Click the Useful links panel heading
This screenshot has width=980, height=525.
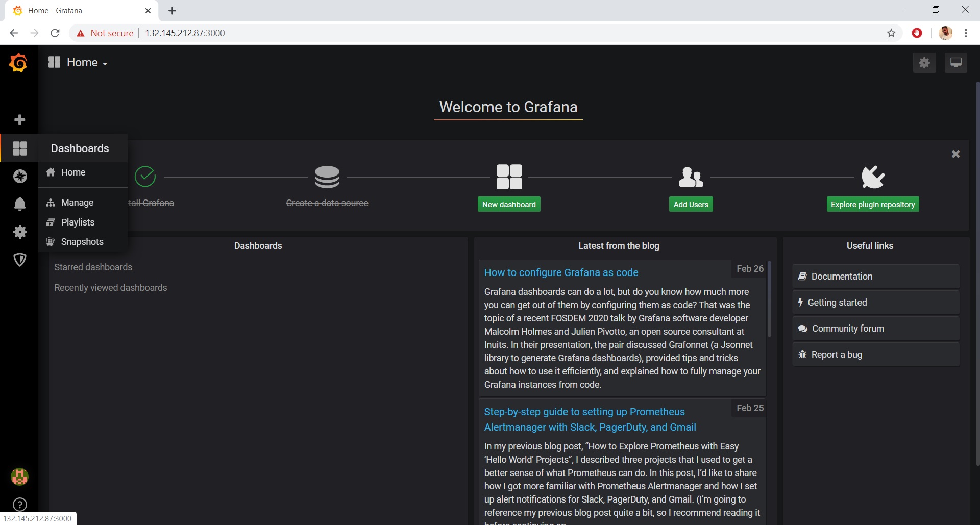point(870,246)
